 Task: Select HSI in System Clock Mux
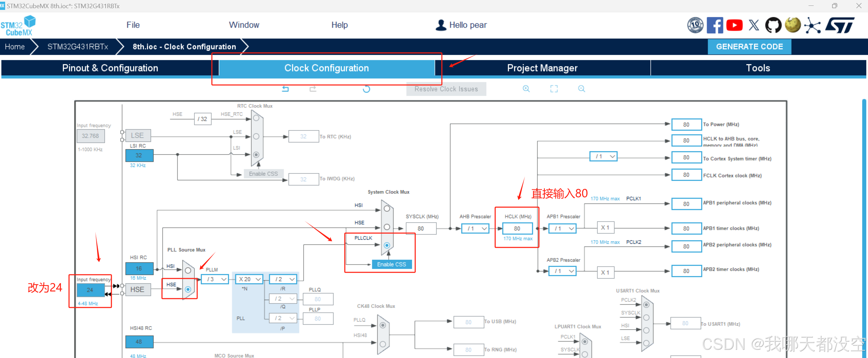(387, 209)
